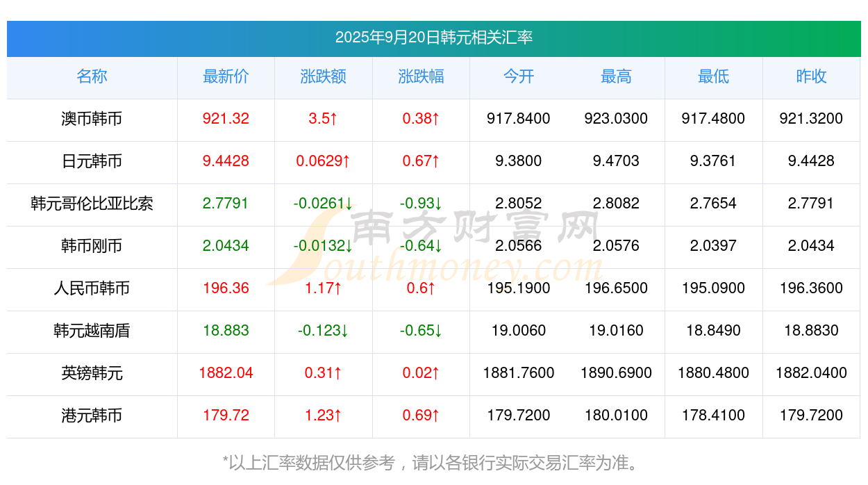The height and width of the screenshot is (485, 868).
Task: Select the 澳币韩币 row name
Action: 92,119
